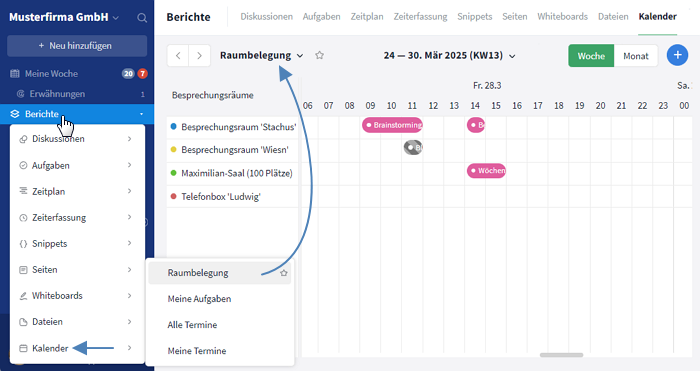Switch to Monat view
Viewport: 700px width, 371px height.
click(x=636, y=56)
